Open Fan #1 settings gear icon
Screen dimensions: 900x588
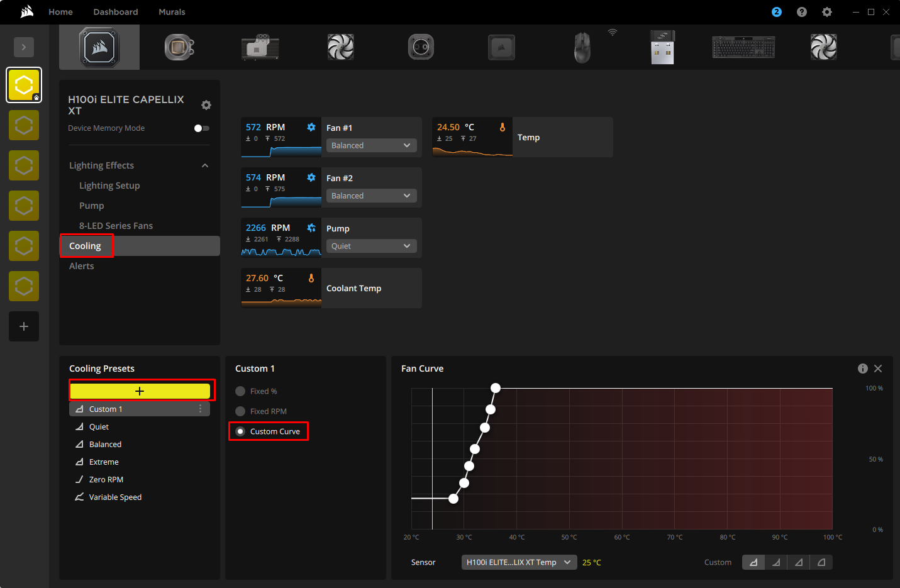point(311,127)
